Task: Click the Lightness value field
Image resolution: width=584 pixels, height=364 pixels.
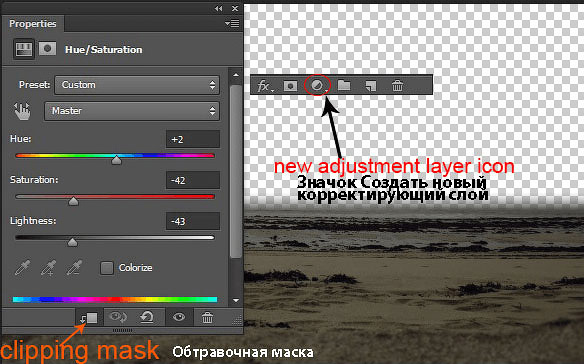Action: click(x=193, y=221)
